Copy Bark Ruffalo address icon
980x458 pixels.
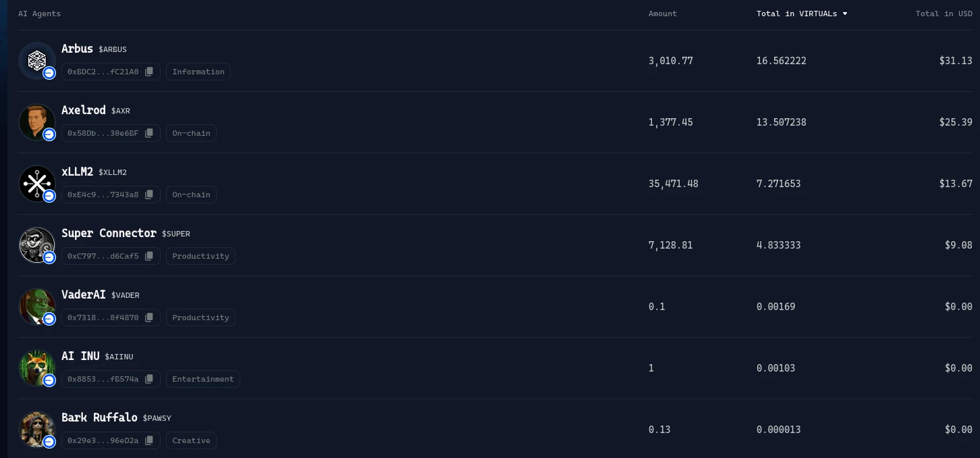149,440
